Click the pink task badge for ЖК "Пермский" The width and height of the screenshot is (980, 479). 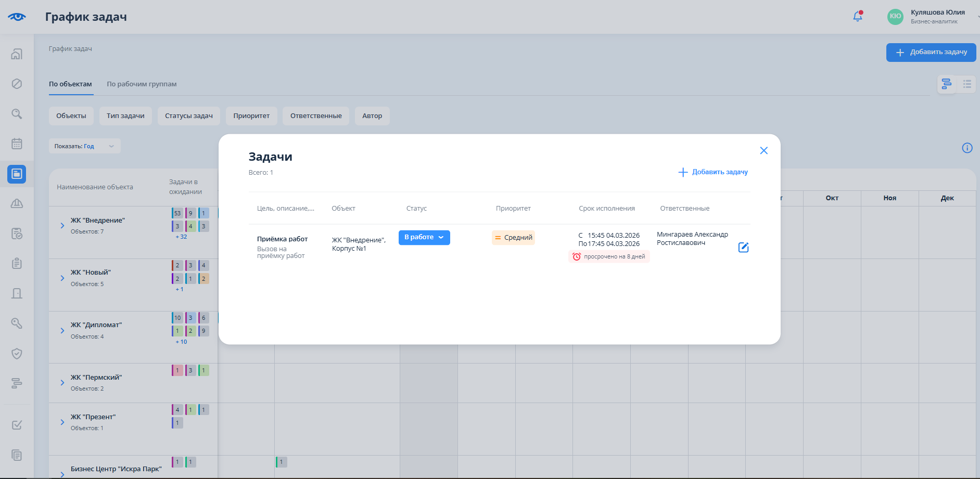point(177,370)
